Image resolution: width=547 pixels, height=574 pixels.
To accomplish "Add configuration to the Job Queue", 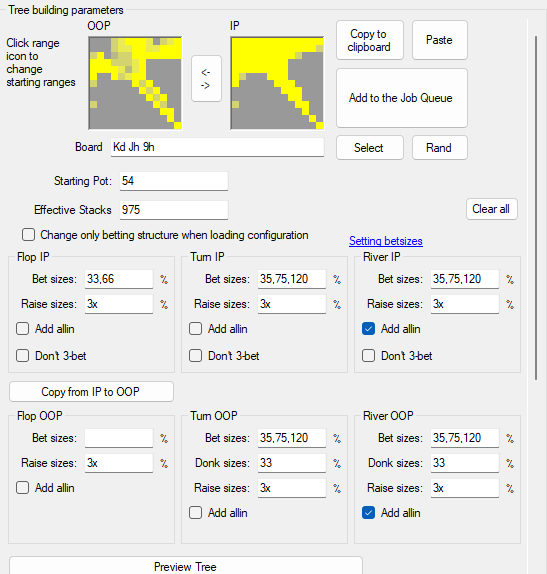I will tap(402, 98).
